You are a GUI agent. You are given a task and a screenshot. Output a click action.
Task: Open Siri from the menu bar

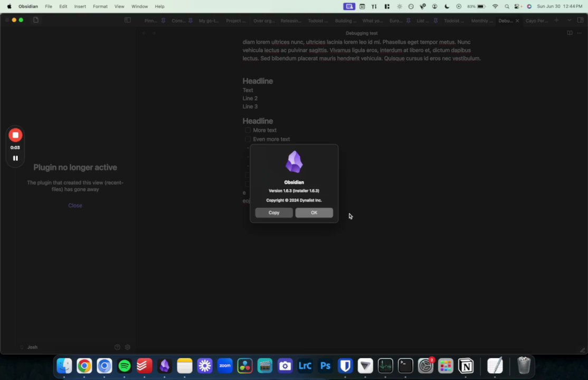coord(529,6)
